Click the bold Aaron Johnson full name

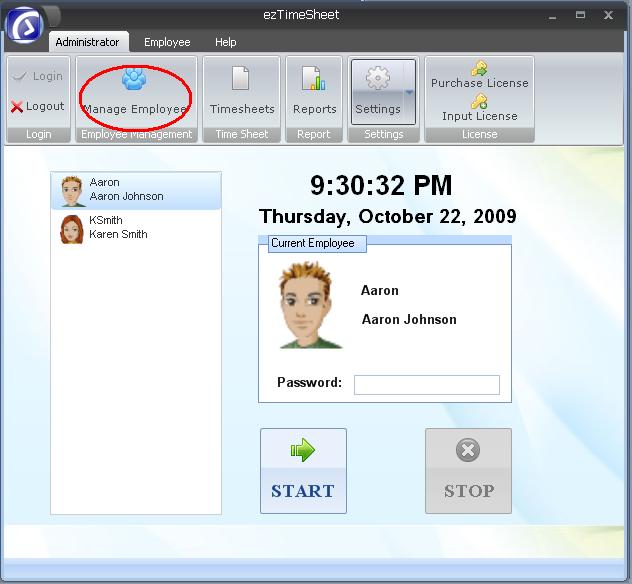pyautogui.click(x=409, y=319)
